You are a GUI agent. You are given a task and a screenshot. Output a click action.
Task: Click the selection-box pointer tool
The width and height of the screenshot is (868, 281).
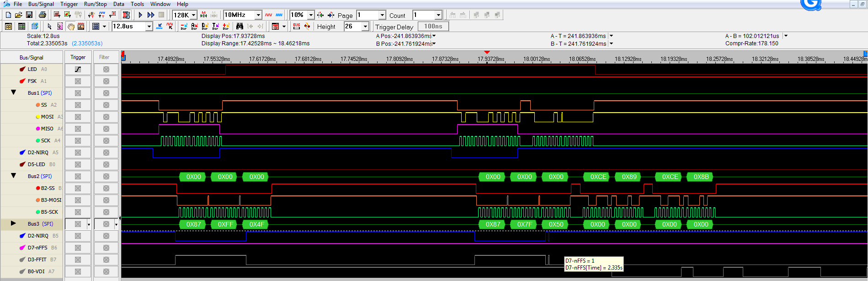pos(60,27)
